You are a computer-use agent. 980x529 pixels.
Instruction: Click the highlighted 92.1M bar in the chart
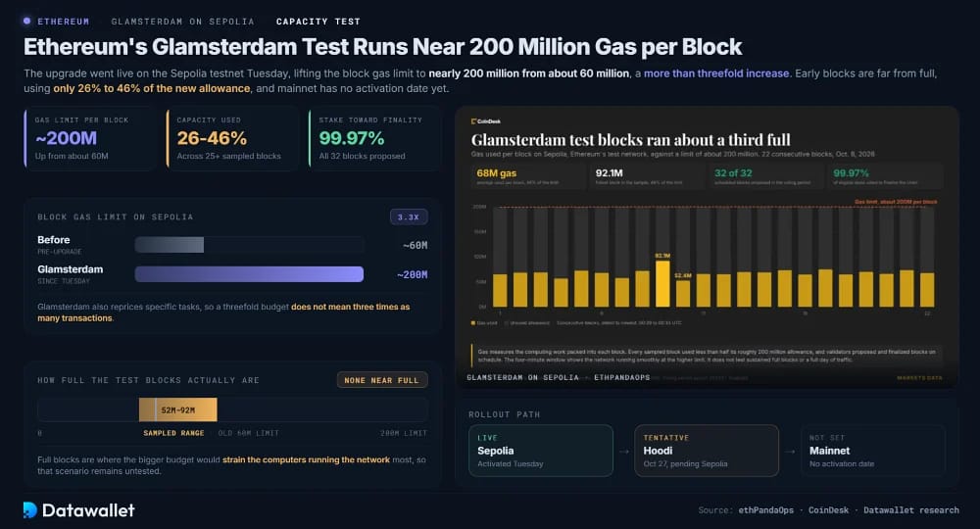pos(662,283)
